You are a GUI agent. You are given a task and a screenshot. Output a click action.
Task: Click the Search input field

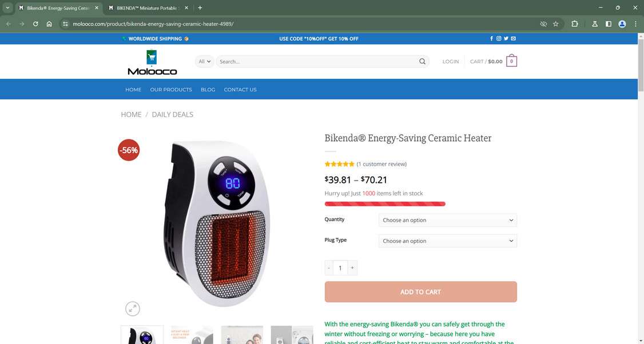(x=318, y=62)
